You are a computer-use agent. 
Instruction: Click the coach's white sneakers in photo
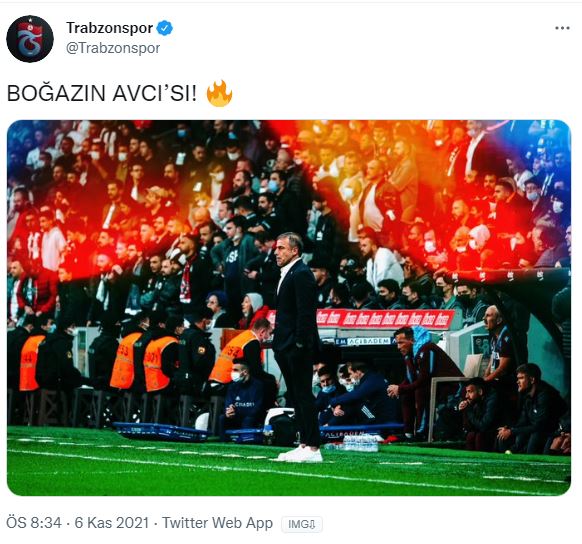(301, 454)
